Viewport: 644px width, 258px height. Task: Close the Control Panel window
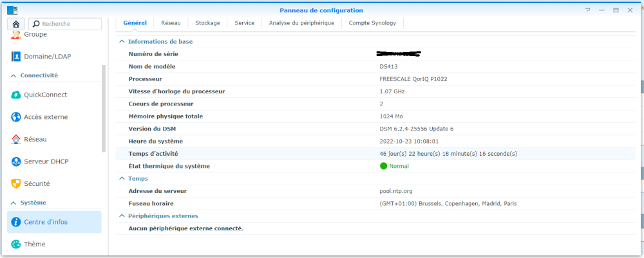[630, 10]
